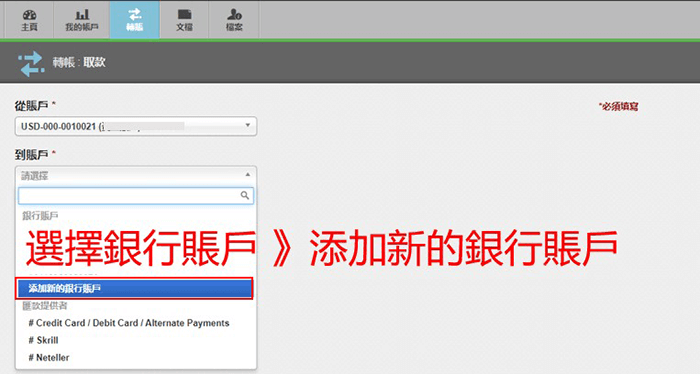This screenshot has height=374, width=700.
Task: Click the dropdown search input field
Action: click(136, 195)
